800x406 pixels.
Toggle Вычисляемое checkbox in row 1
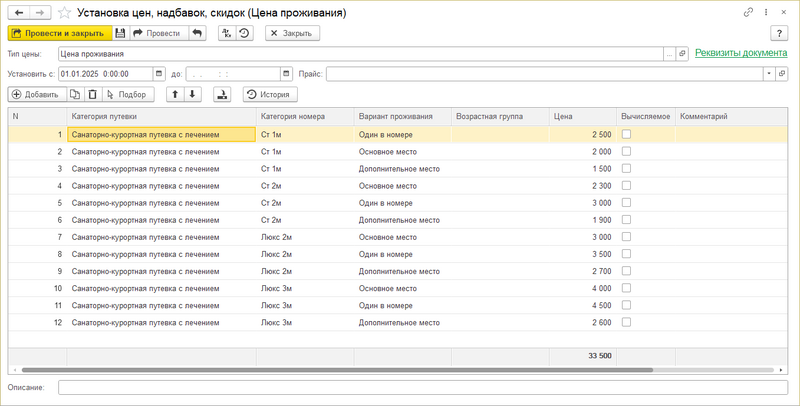(626, 134)
